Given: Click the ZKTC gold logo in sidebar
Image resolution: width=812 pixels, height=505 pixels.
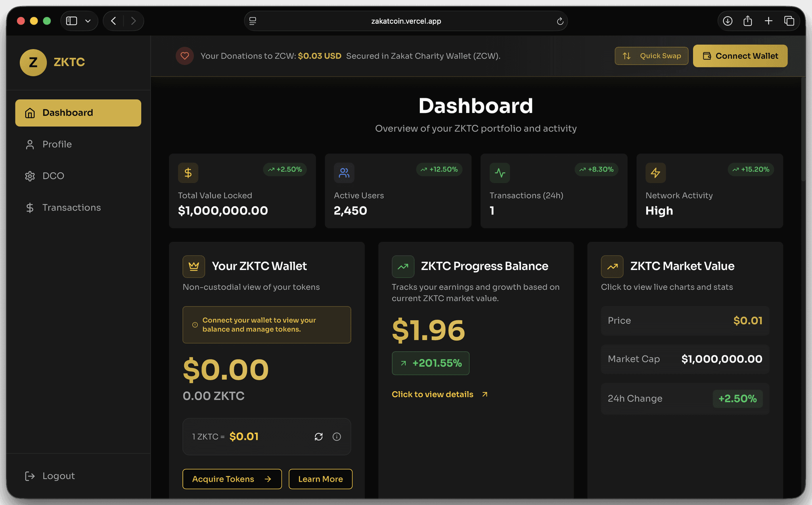Looking at the screenshot, I should [33, 62].
